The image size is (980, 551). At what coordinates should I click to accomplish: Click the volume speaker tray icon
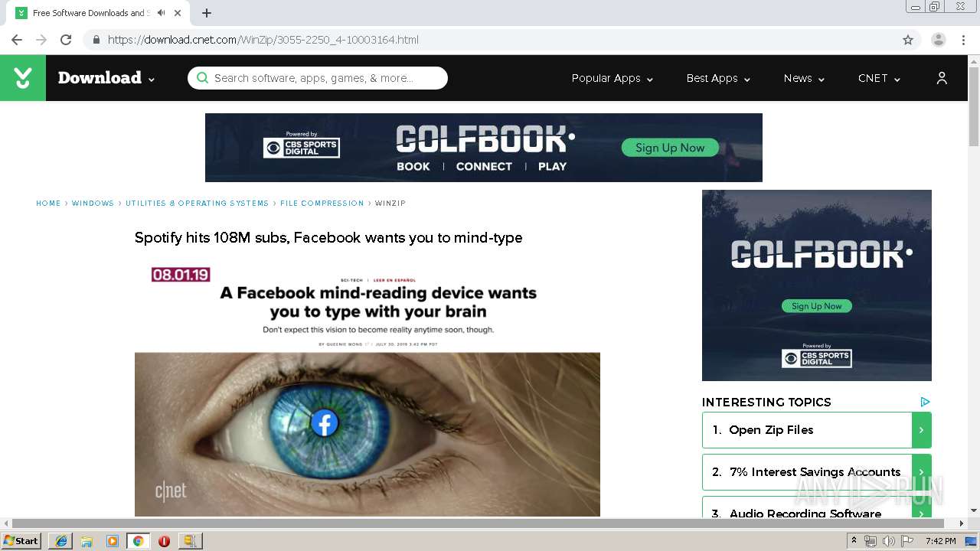pyautogui.click(x=889, y=541)
